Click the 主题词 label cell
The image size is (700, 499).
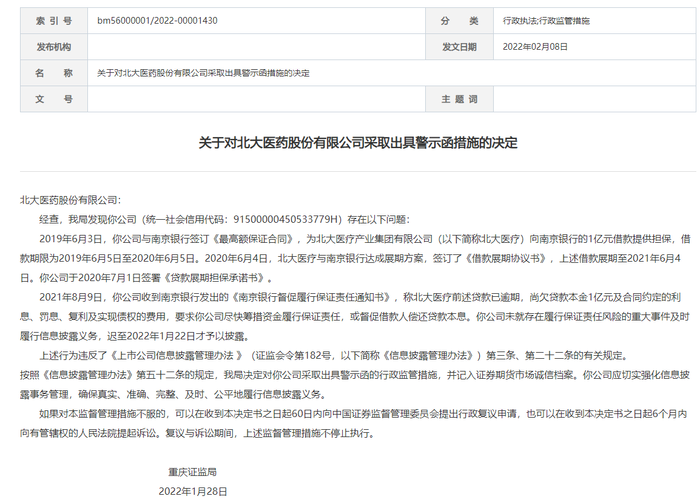coord(459,99)
